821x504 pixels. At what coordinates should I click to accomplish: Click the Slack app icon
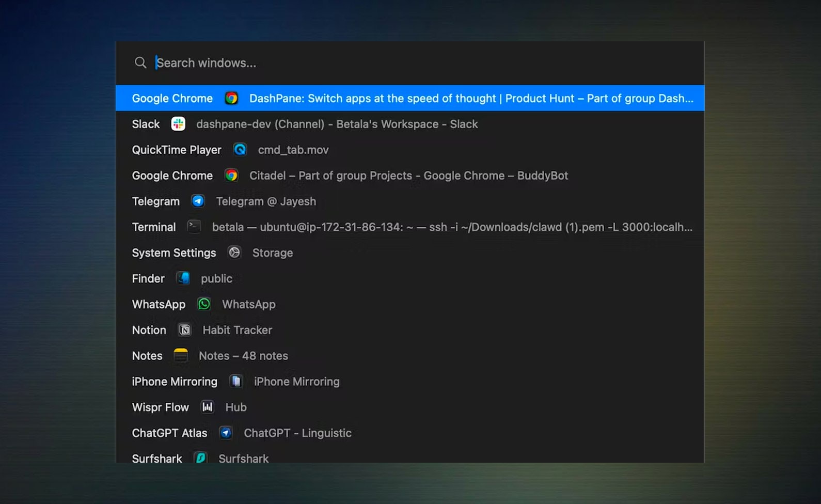[178, 124]
